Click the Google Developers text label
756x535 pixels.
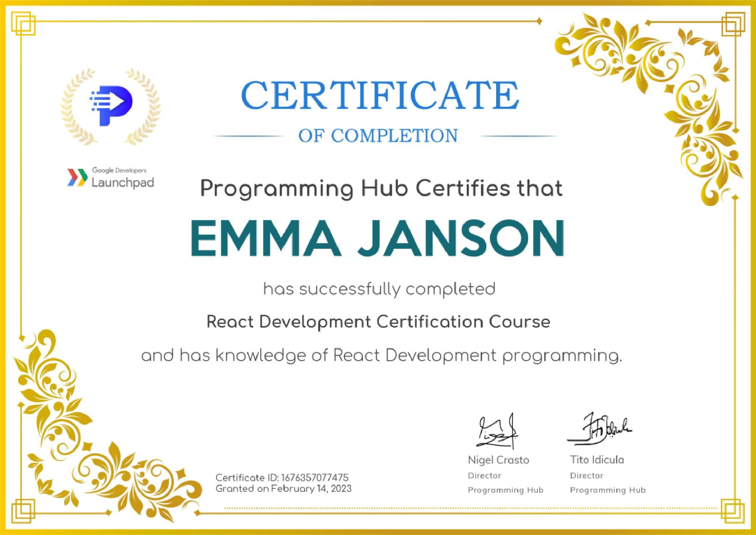119,170
